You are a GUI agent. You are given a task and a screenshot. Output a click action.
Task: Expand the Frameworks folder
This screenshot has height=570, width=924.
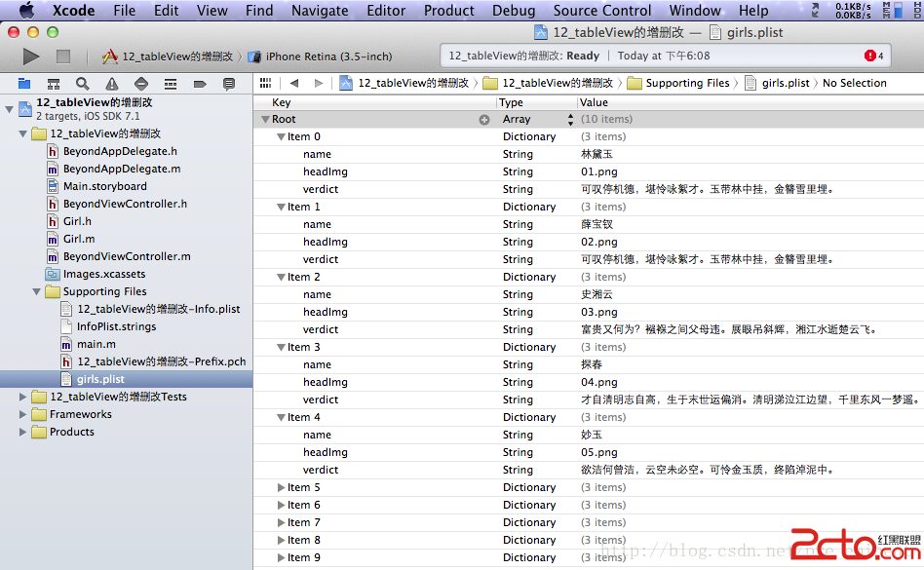pyautogui.click(x=23, y=414)
